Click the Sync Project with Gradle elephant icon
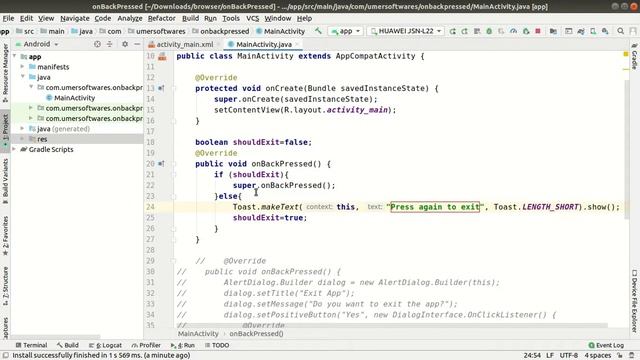 pos(581,31)
